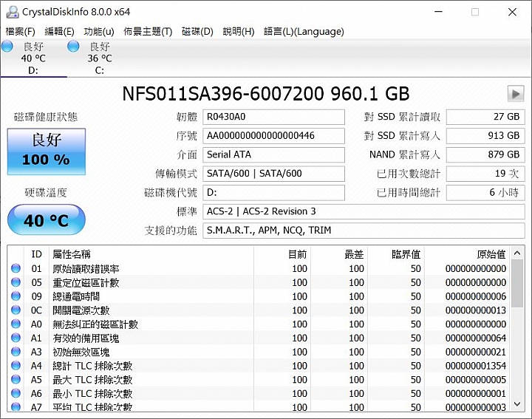The width and height of the screenshot is (532, 419).
Task: Click the 目前 column header
Action: pos(282,254)
